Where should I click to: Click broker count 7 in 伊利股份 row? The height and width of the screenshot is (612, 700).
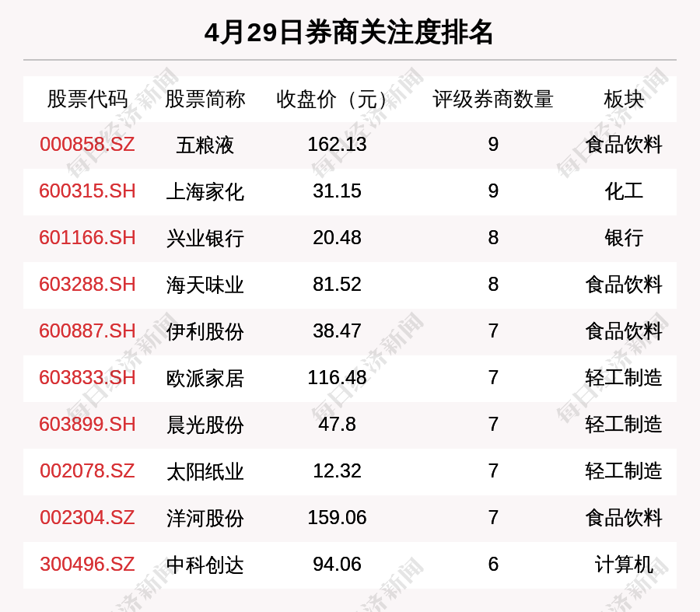pyautogui.click(x=493, y=330)
